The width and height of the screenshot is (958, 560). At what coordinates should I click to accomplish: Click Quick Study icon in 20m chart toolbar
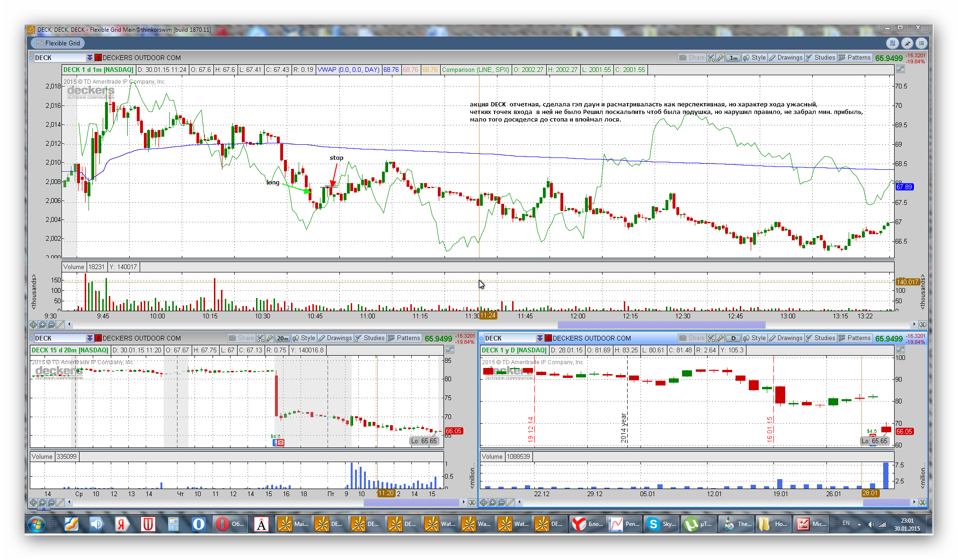(260, 338)
